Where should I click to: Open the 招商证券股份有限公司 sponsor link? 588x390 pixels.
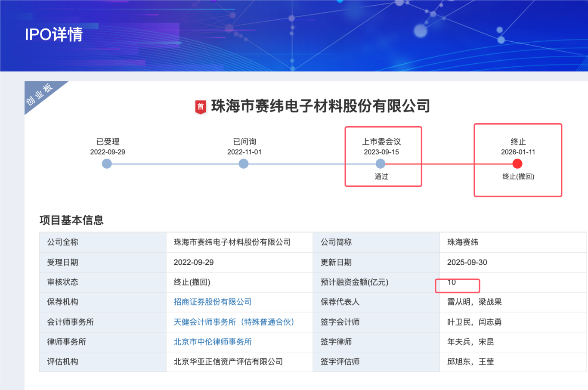tap(213, 302)
